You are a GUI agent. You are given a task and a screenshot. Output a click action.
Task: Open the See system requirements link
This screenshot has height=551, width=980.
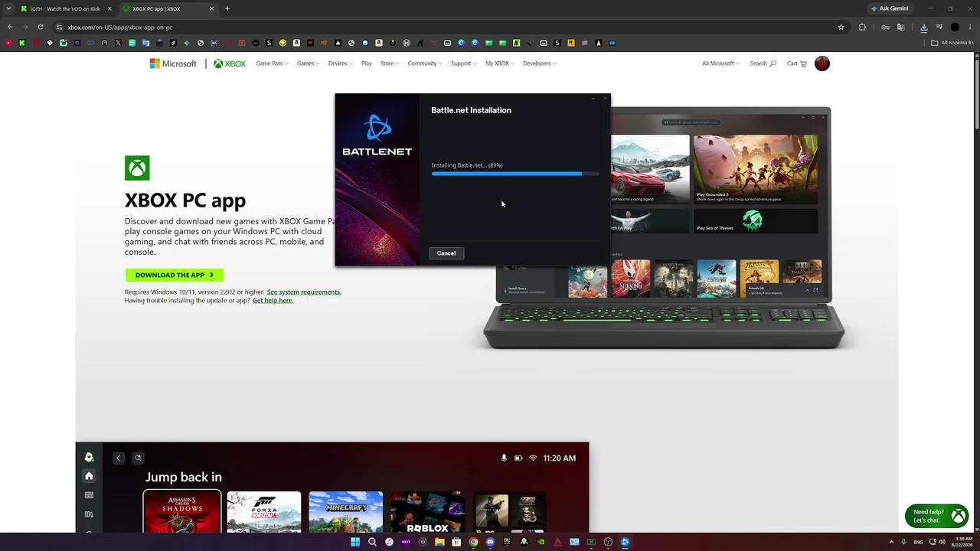click(x=304, y=292)
